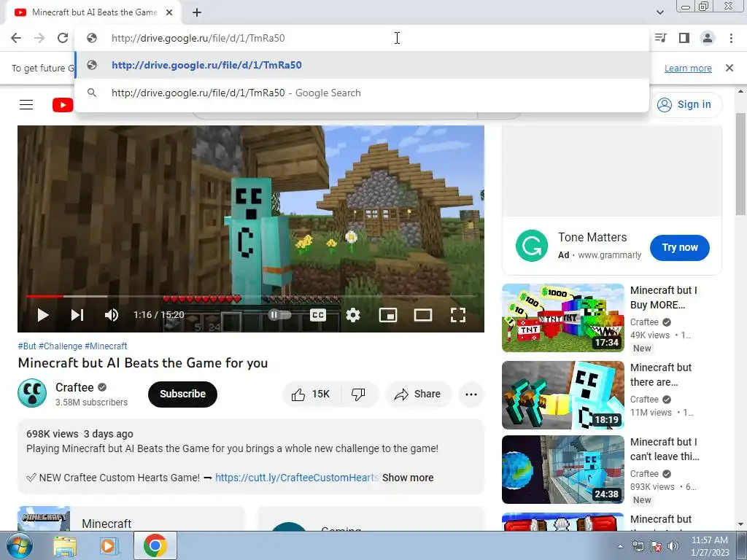The width and height of the screenshot is (747, 560).
Task: Click the Try now ad button
Action: [680, 248]
